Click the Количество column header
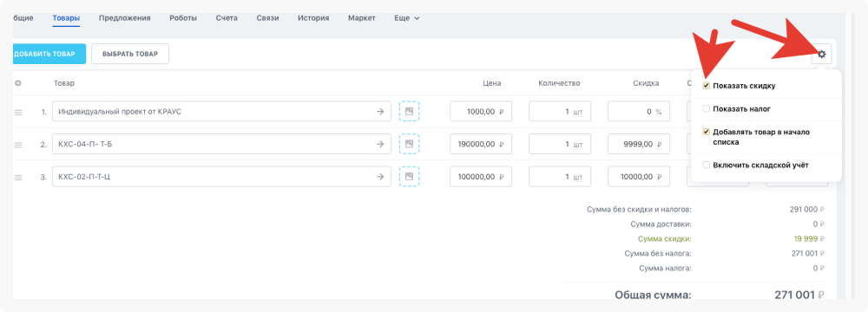The height and width of the screenshot is (312, 868). (x=558, y=83)
